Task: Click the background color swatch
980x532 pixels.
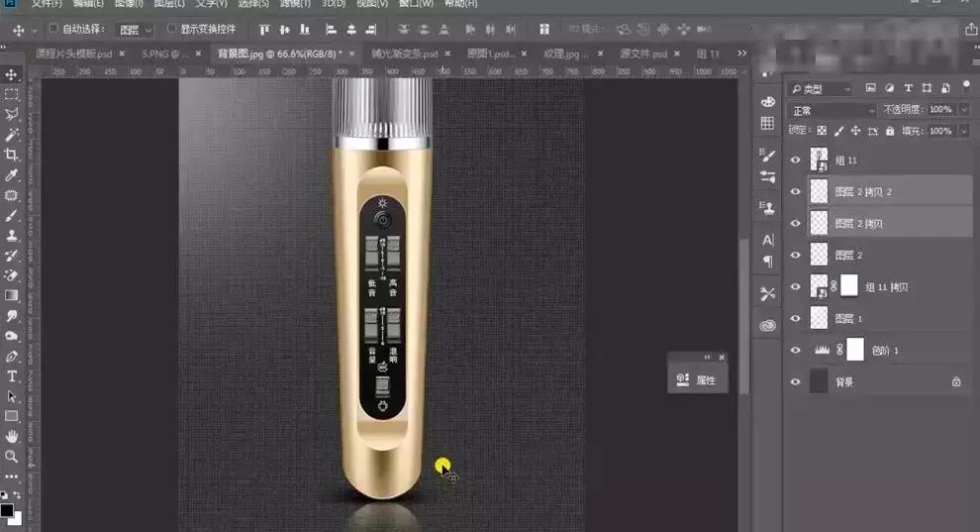Action: [x=16, y=519]
